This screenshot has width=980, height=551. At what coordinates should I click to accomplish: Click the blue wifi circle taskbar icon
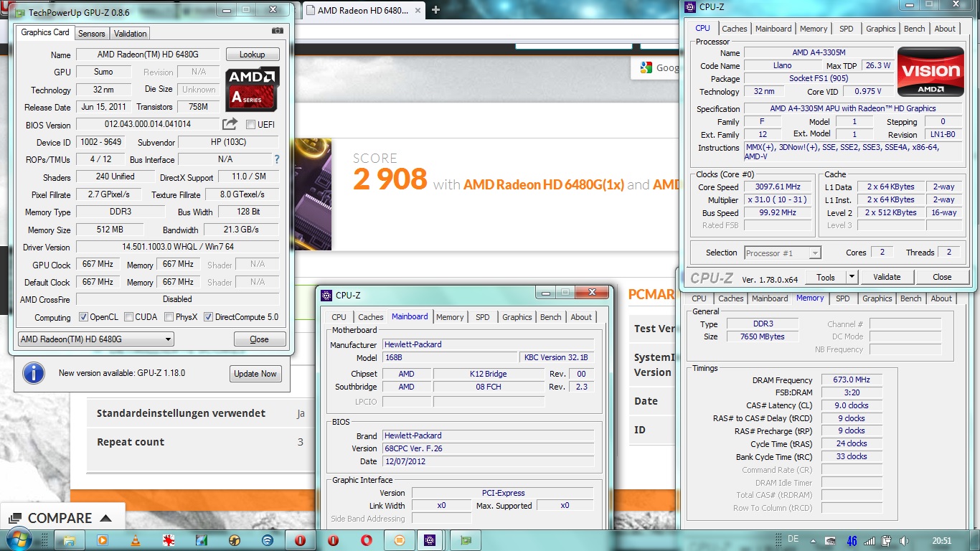267,540
